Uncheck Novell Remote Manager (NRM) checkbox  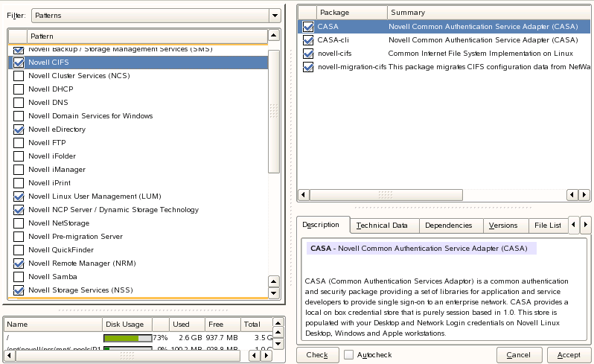click(19, 264)
